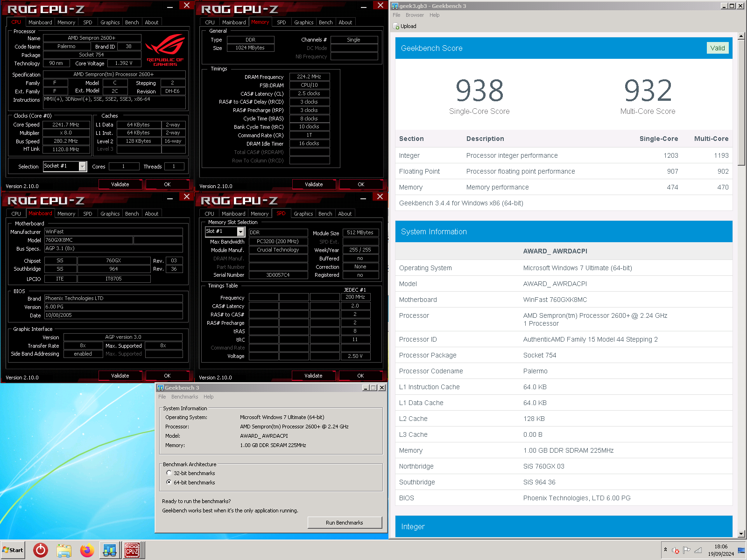This screenshot has height=560, width=747.
Task: Open Benchmarks menu in Geekbench dialog
Action: (x=184, y=397)
